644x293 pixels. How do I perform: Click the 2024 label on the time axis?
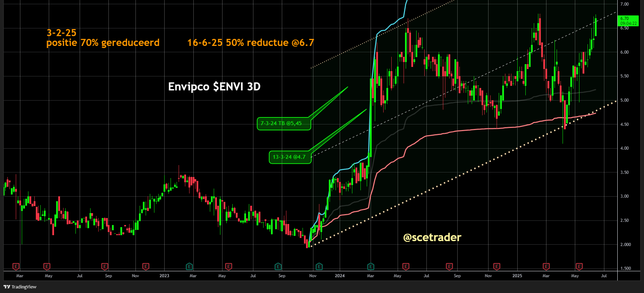[340, 276]
